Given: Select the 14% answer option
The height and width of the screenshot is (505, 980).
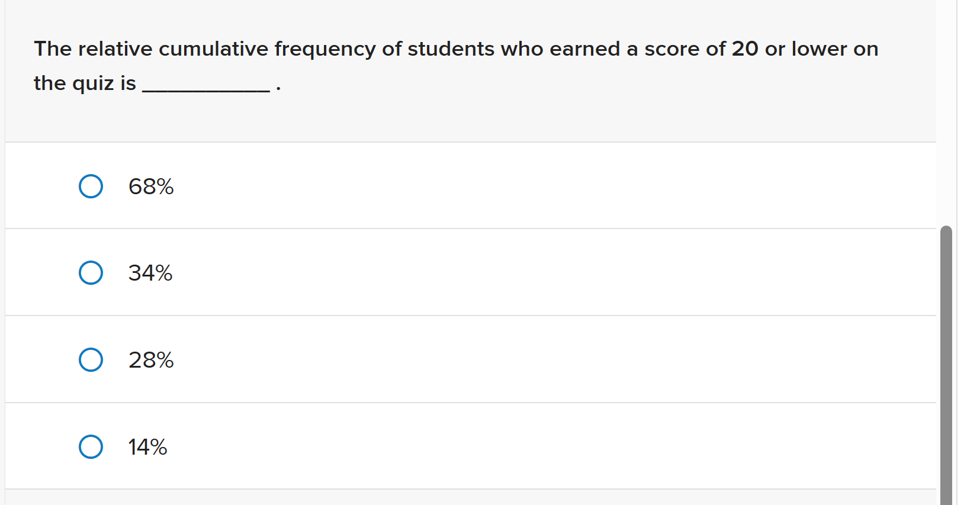Looking at the screenshot, I should [x=147, y=447].
